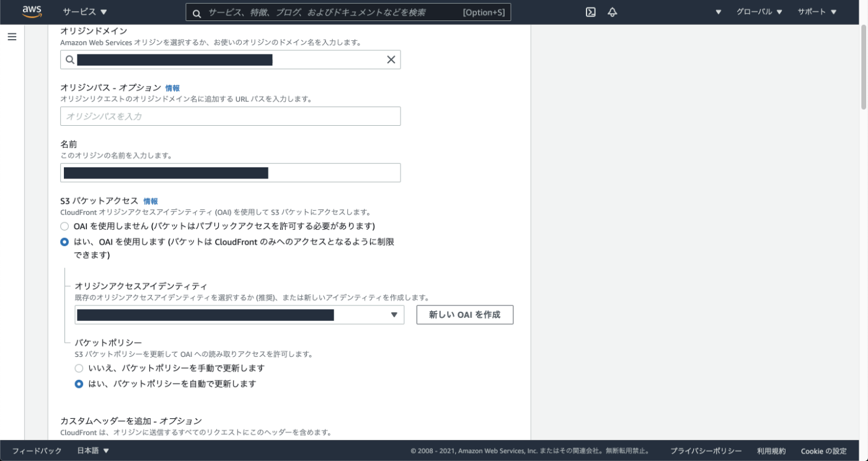Screen dimensions: 868x461
Task: Click the オリジンパスを入力 input field
Action: 230,116
